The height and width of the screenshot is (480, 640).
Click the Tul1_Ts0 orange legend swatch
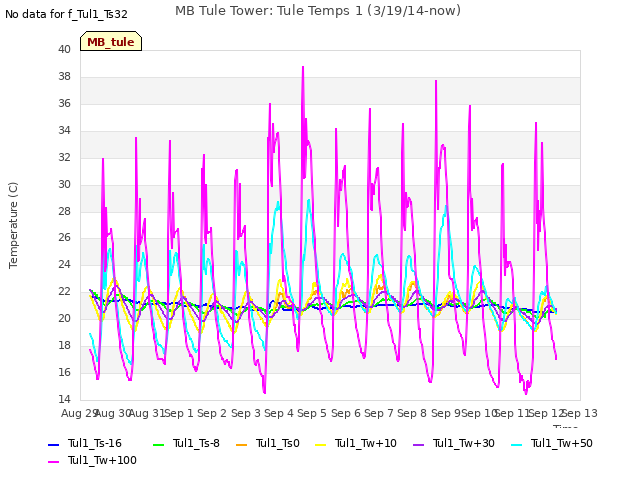point(242,444)
